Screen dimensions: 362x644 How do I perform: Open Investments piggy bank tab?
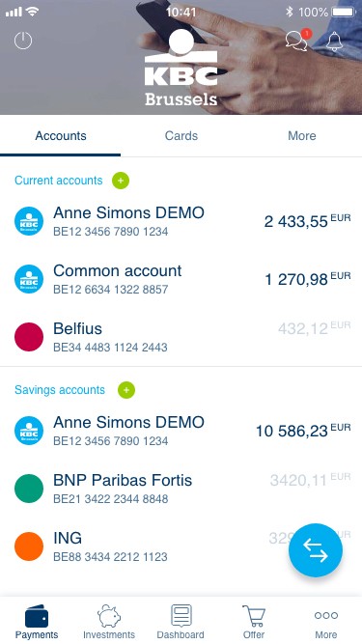tap(109, 621)
